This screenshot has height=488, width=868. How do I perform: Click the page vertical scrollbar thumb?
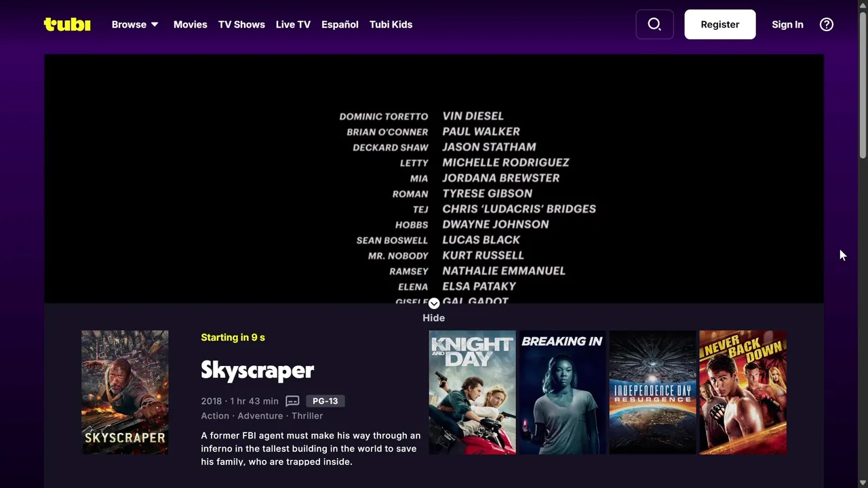pyautogui.click(x=863, y=85)
